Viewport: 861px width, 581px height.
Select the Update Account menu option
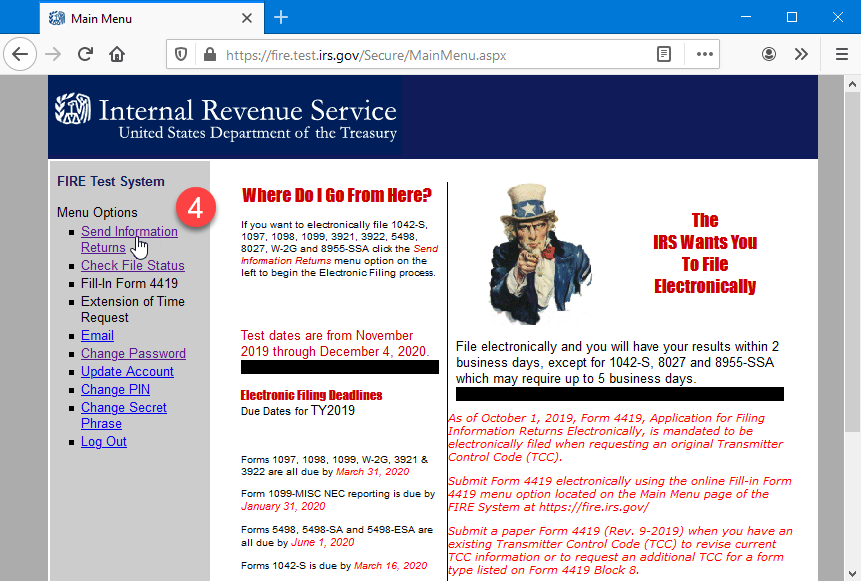coord(127,371)
